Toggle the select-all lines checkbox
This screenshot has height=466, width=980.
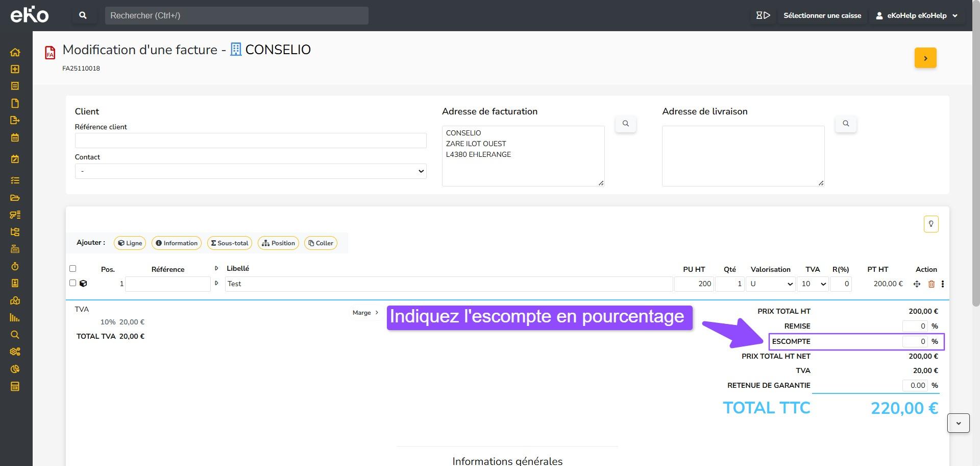click(x=72, y=269)
